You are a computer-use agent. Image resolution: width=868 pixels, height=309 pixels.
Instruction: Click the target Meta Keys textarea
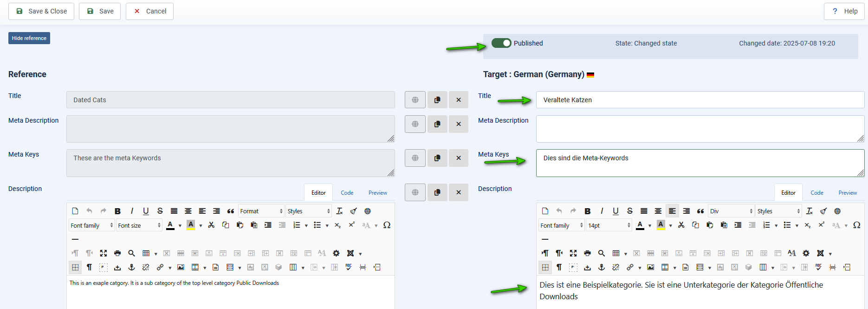pyautogui.click(x=700, y=163)
